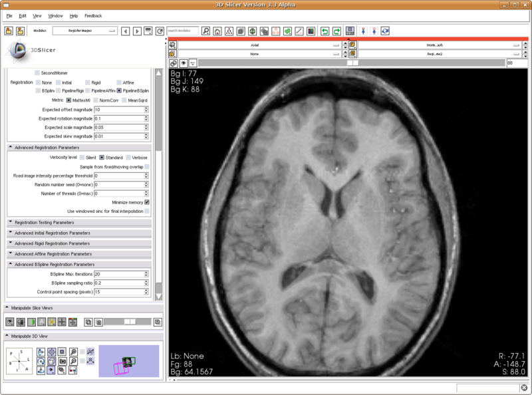Expand Registration Testing Parameters section
532x395 pixels.
tap(79, 222)
